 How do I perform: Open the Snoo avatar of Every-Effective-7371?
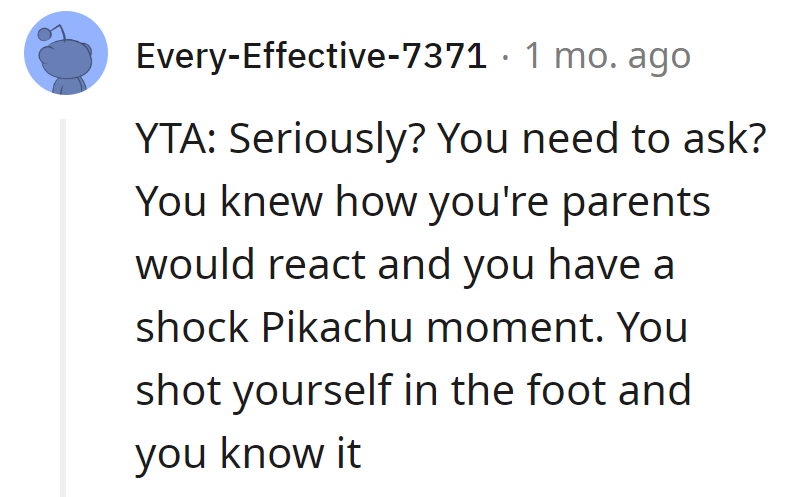click(66, 53)
